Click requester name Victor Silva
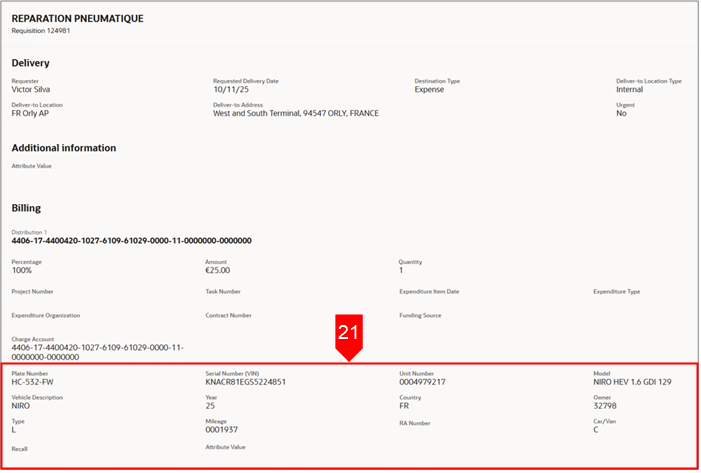701x473 pixels. (31, 89)
